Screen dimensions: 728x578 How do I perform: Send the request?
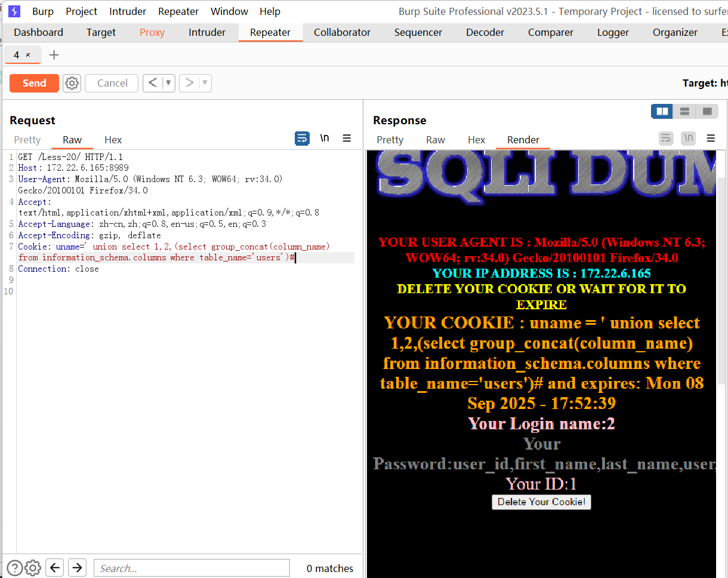(x=34, y=83)
